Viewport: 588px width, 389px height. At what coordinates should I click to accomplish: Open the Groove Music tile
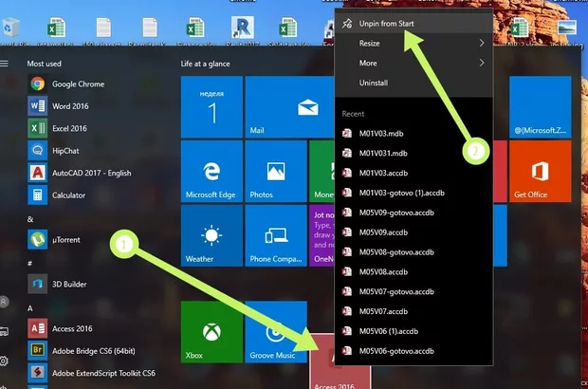pyautogui.click(x=276, y=332)
